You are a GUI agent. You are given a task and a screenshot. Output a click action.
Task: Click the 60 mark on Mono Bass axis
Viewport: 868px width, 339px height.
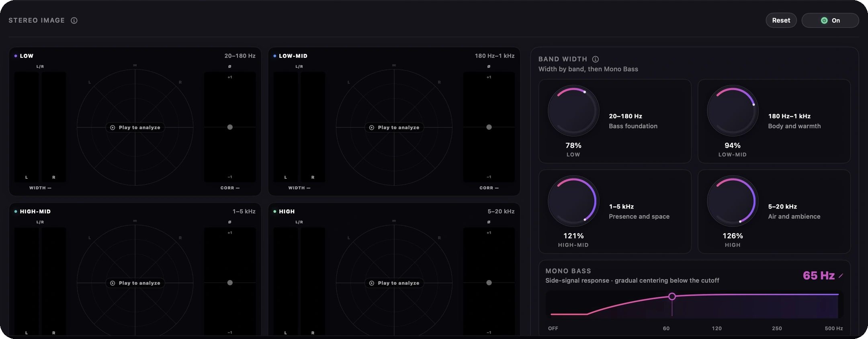pos(666,328)
